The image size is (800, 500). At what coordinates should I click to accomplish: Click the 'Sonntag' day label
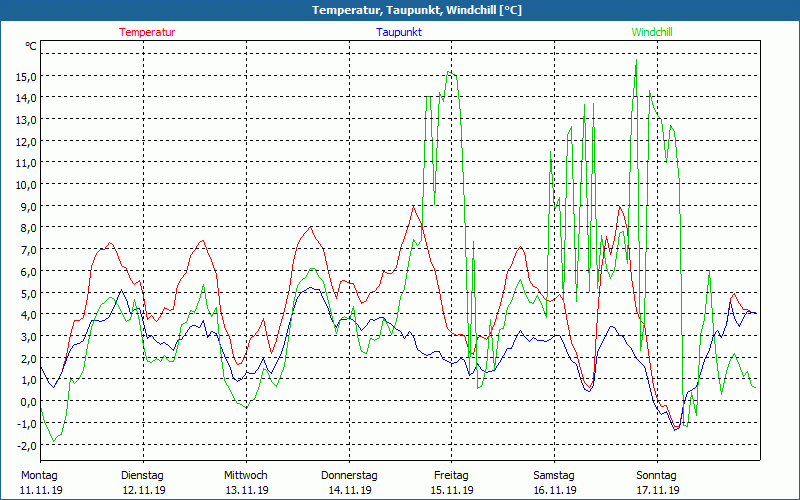coord(657,476)
